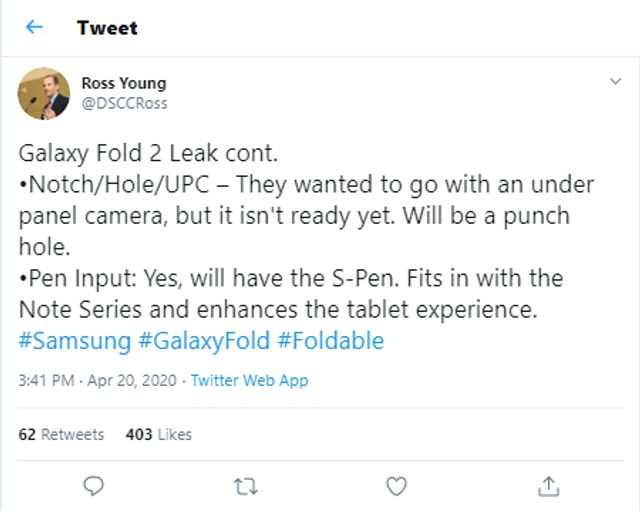The width and height of the screenshot is (640, 511).
Task: Go back using the arrow icon
Action: 35,27
